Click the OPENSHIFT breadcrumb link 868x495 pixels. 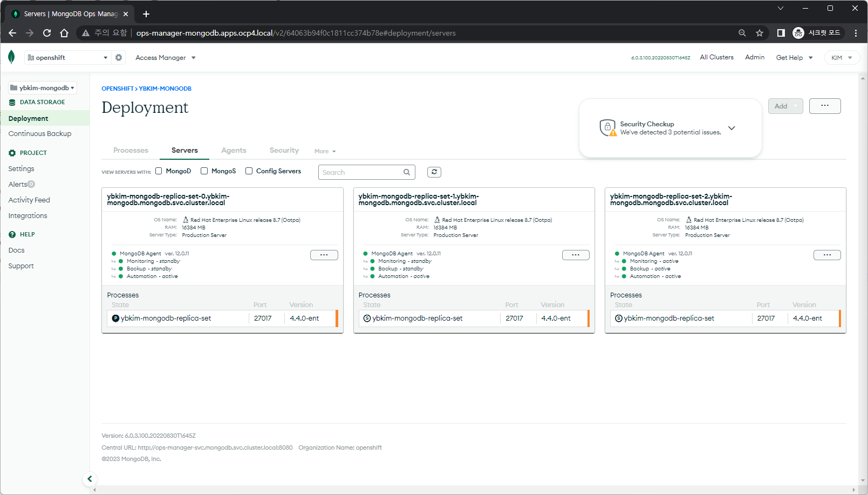[118, 89]
